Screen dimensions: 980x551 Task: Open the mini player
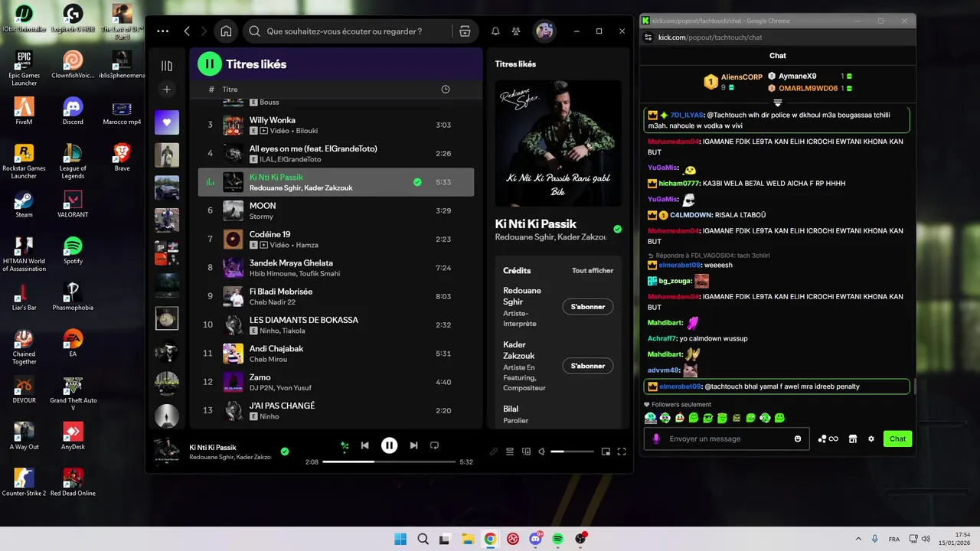606,452
